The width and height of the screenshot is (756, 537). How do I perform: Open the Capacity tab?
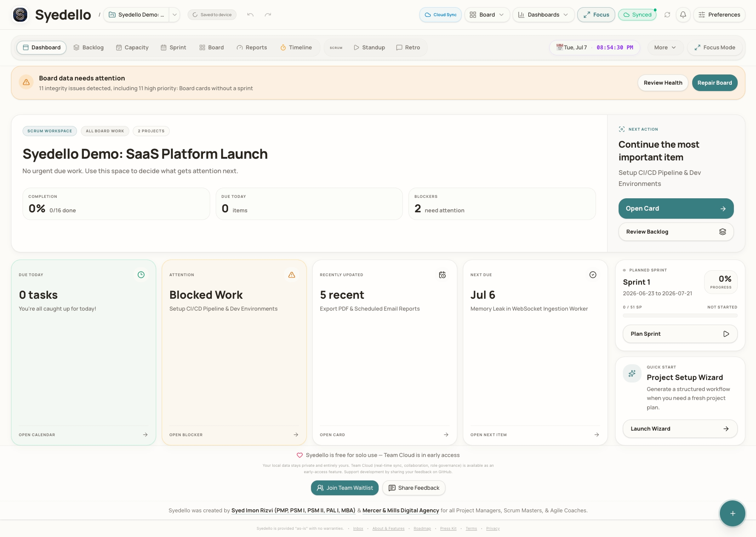(x=132, y=47)
